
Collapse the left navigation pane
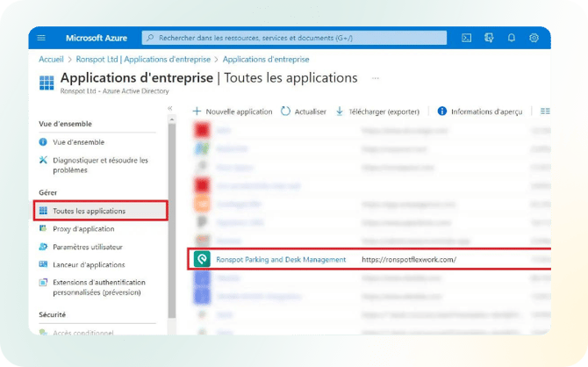(170, 108)
